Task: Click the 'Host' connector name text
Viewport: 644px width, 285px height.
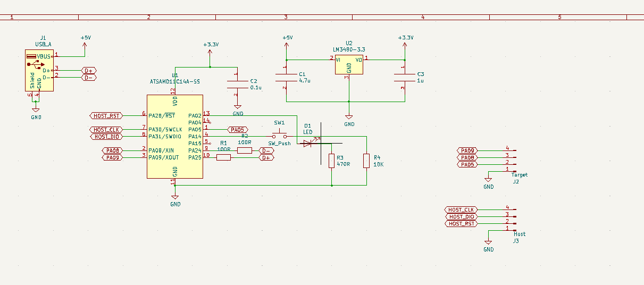Action: tap(520, 234)
